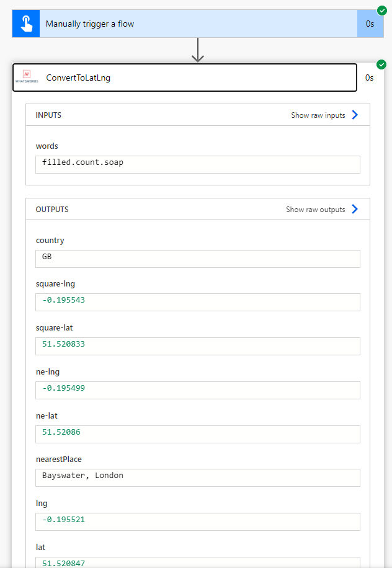Viewport: 392px width, 568px height.
Task: Click the green success check on ConvertToLatLng
Action: [x=381, y=64]
